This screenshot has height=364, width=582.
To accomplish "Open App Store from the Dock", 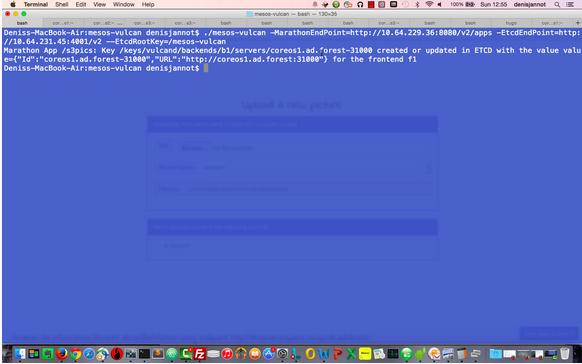I will coord(269,354).
